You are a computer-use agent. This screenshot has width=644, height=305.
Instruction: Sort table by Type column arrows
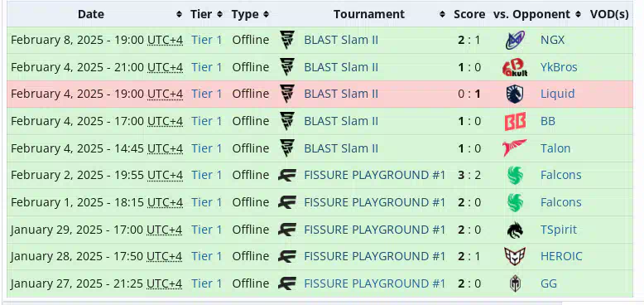click(x=267, y=14)
